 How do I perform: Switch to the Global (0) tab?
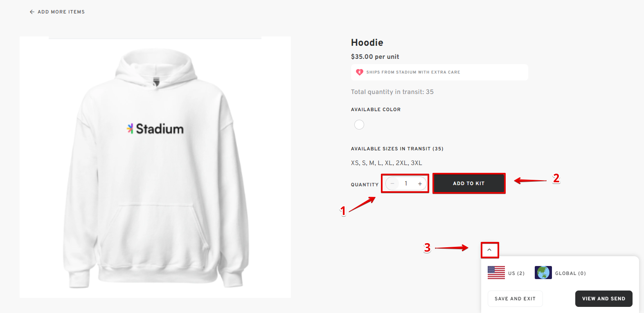(x=570, y=273)
